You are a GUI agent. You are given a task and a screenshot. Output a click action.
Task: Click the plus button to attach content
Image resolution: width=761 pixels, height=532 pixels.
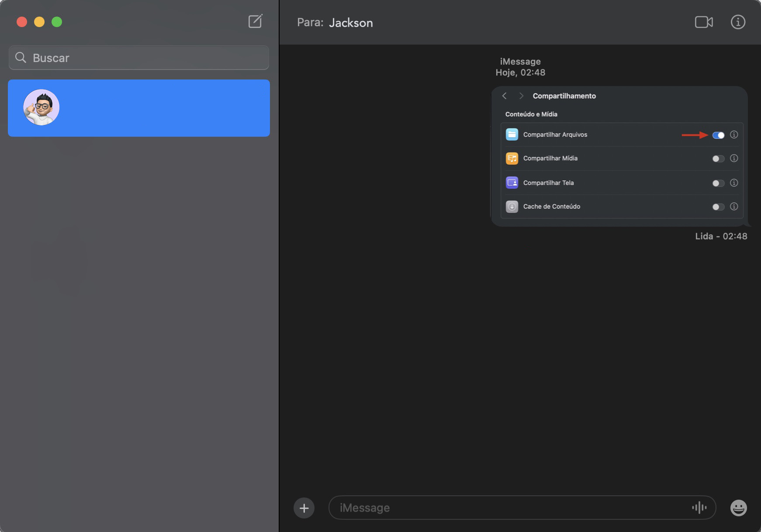point(304,508)
